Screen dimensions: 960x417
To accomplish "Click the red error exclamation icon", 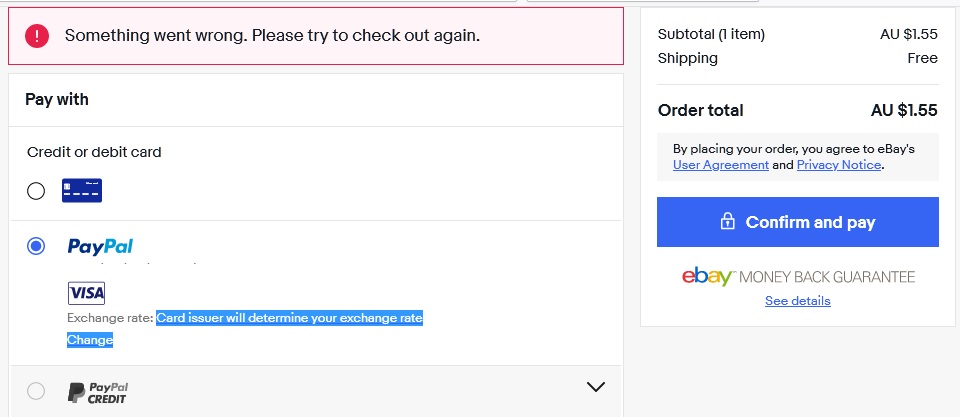I will (36, 36).
